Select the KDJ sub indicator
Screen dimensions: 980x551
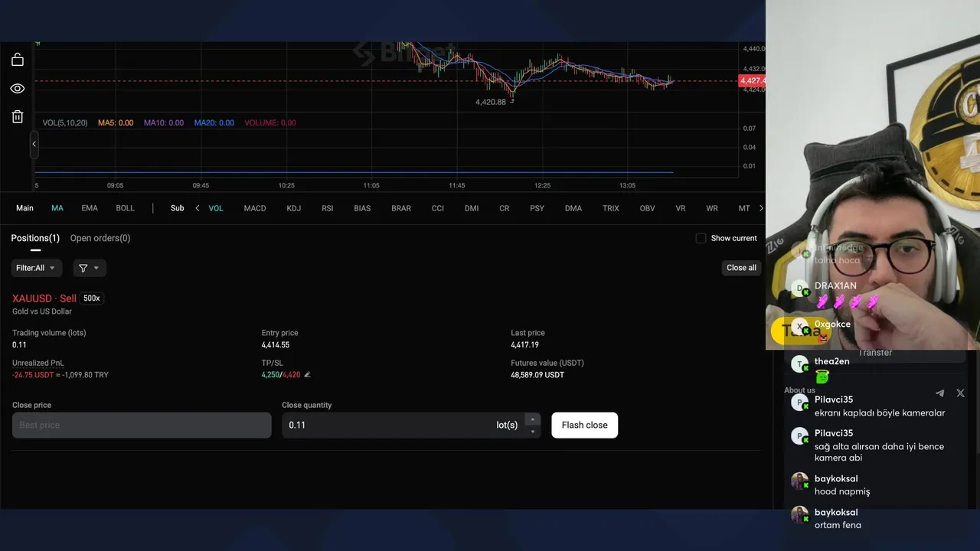pos(294,208)
